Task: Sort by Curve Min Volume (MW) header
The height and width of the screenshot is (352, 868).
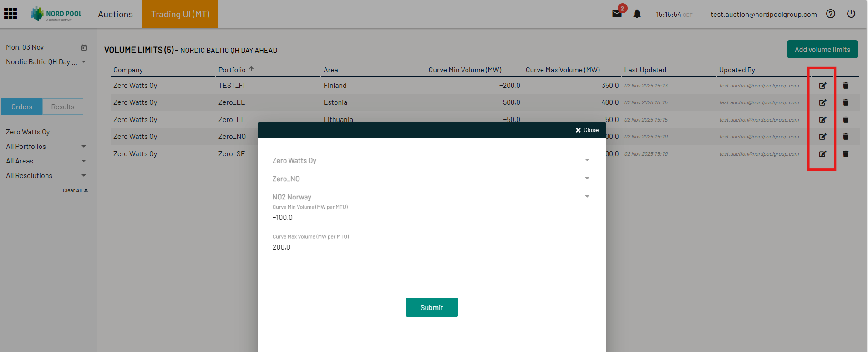Action: [x=465, y=70]
